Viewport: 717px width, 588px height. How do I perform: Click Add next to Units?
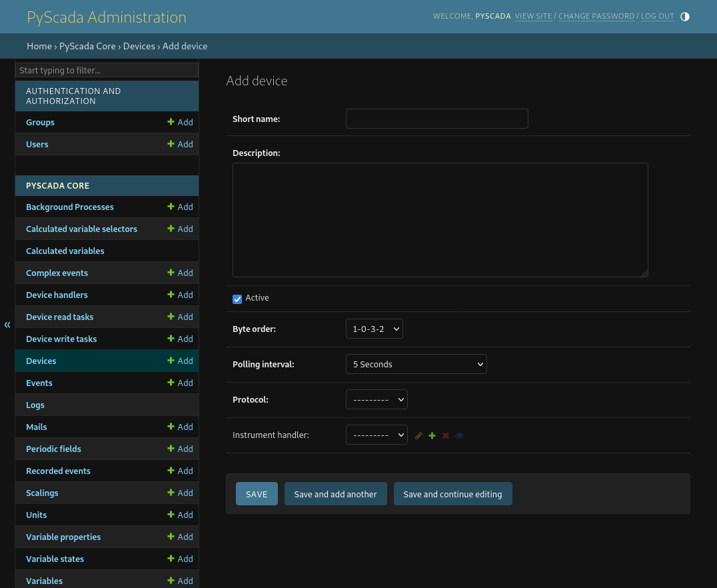[x=180, y=514]
